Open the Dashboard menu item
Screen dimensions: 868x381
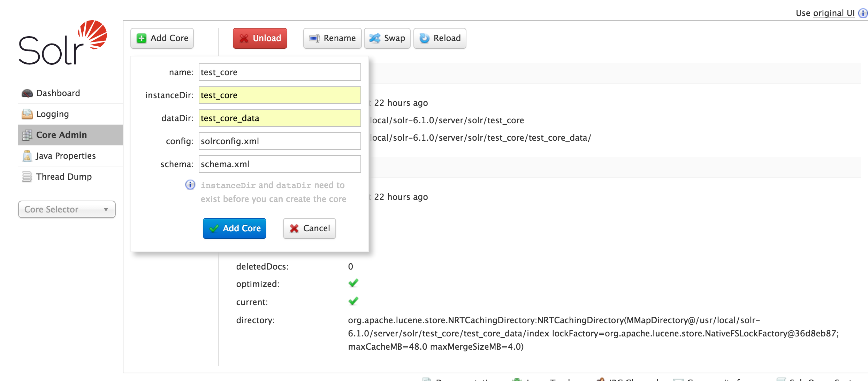70,93
